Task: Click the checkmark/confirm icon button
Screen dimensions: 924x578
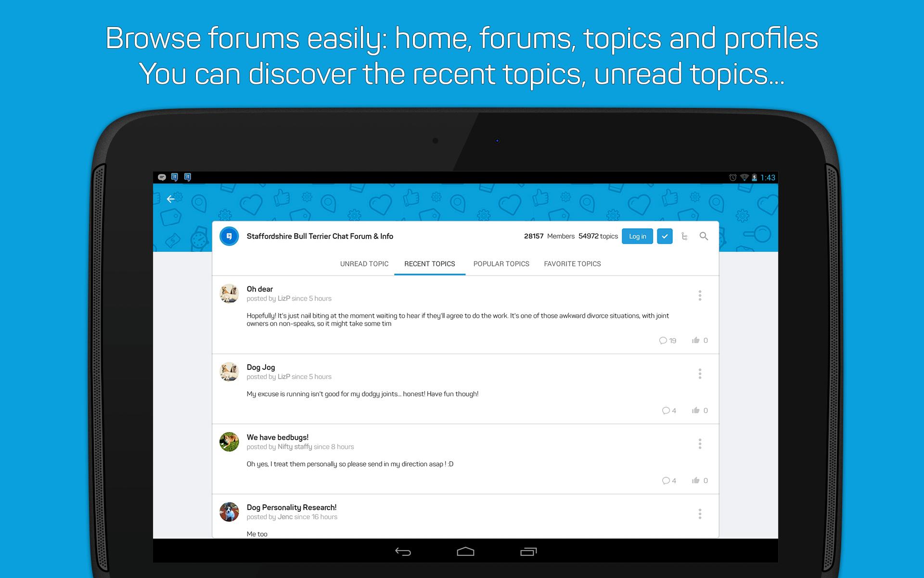Action: pyautogui.click(x=665, y=236)
